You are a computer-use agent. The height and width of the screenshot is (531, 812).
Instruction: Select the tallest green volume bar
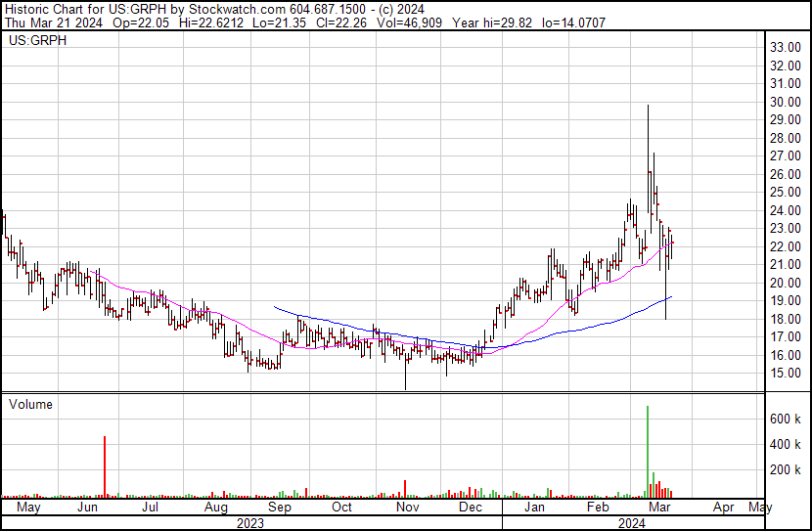click(x=648, y=450)
